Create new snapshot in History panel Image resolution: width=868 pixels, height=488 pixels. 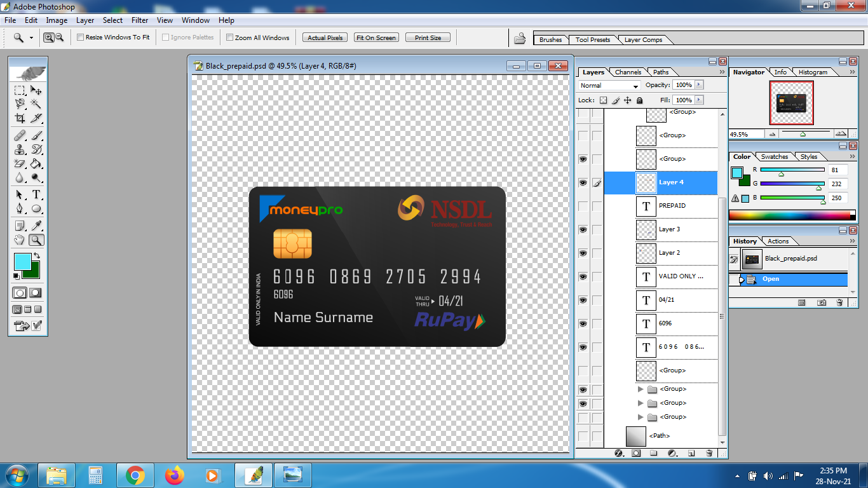(x=822, y=302)
